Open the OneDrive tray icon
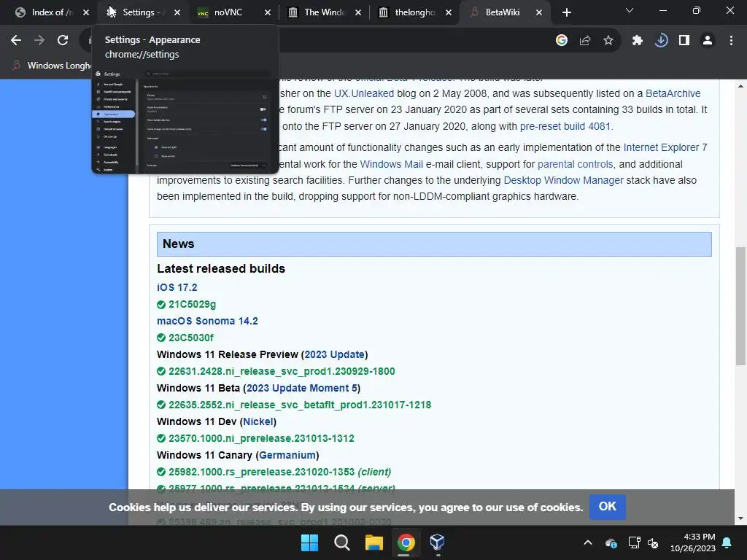747x560 pixels. (x=611, y=542)
